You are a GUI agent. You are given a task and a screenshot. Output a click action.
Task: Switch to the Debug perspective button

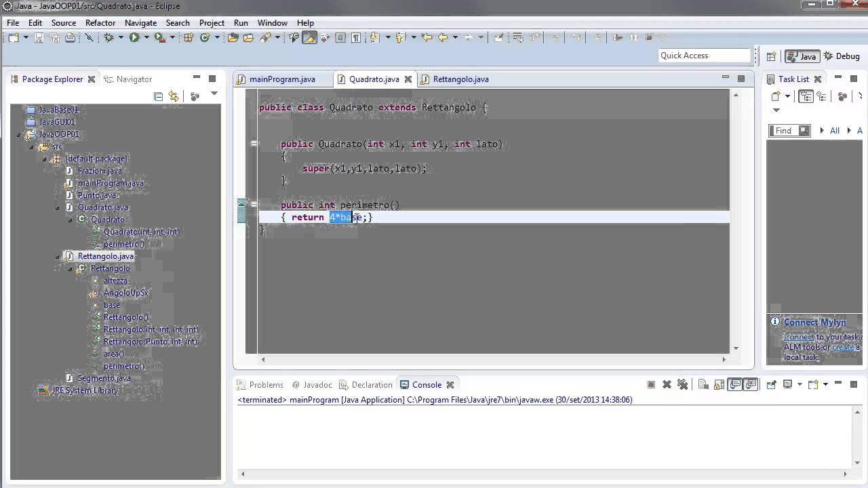tap(842, 56)
